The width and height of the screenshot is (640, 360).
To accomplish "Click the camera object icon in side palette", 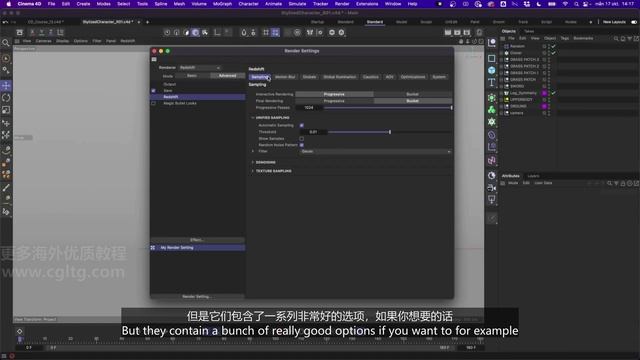I will pyautogui.click(x=492, y=188).
